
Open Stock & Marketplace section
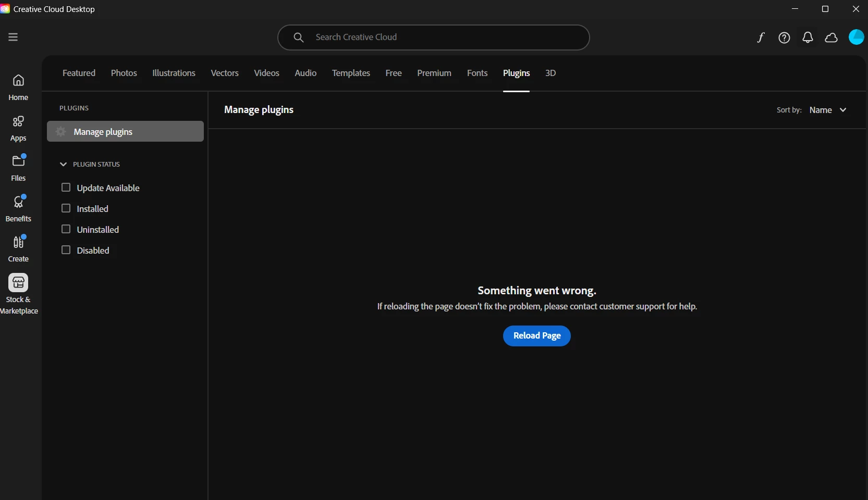pos(19,295)
